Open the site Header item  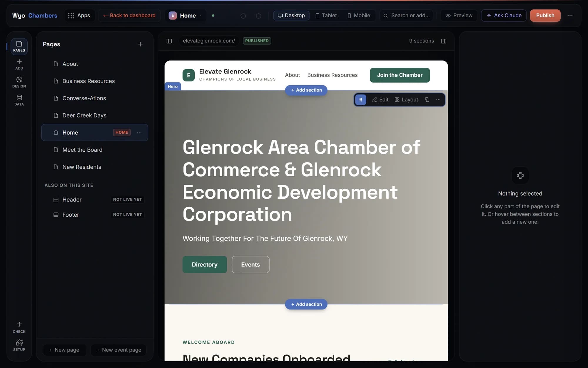(95, 200)
